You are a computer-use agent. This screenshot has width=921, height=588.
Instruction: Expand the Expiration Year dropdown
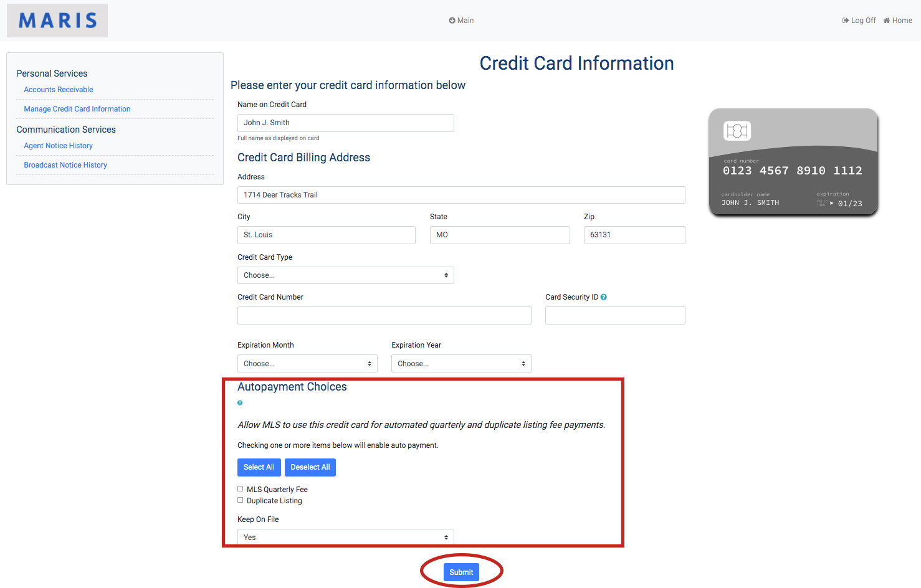pos(461,364)
